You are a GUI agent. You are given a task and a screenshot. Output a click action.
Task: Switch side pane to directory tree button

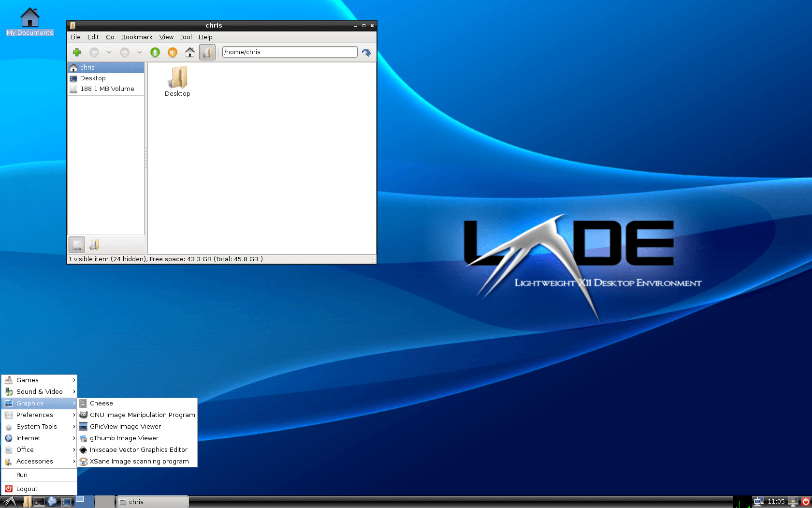point(94,245)
